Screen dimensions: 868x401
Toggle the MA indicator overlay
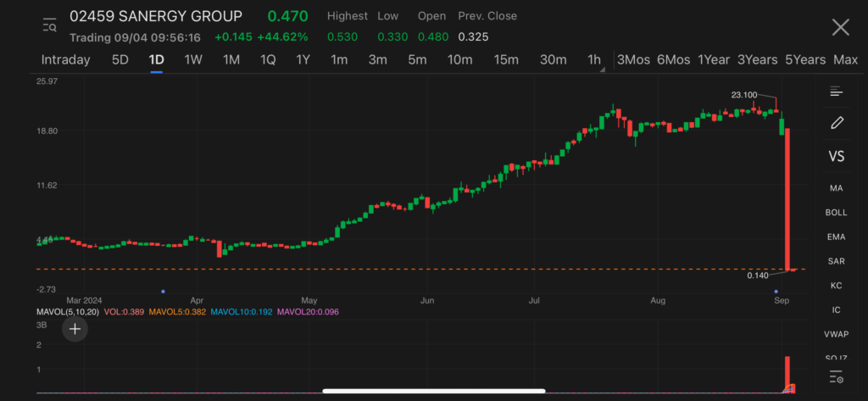pyautogui.click(x=837, y=187)
